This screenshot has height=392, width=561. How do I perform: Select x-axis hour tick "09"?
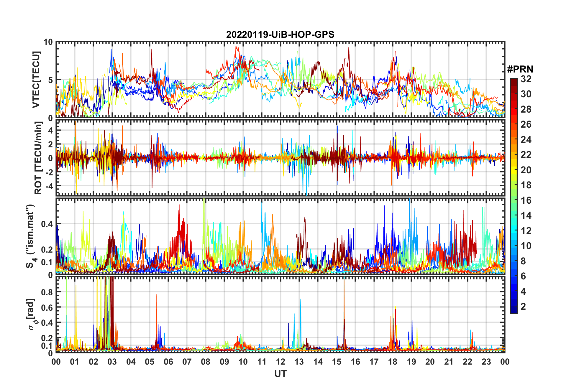click(224, 362)
